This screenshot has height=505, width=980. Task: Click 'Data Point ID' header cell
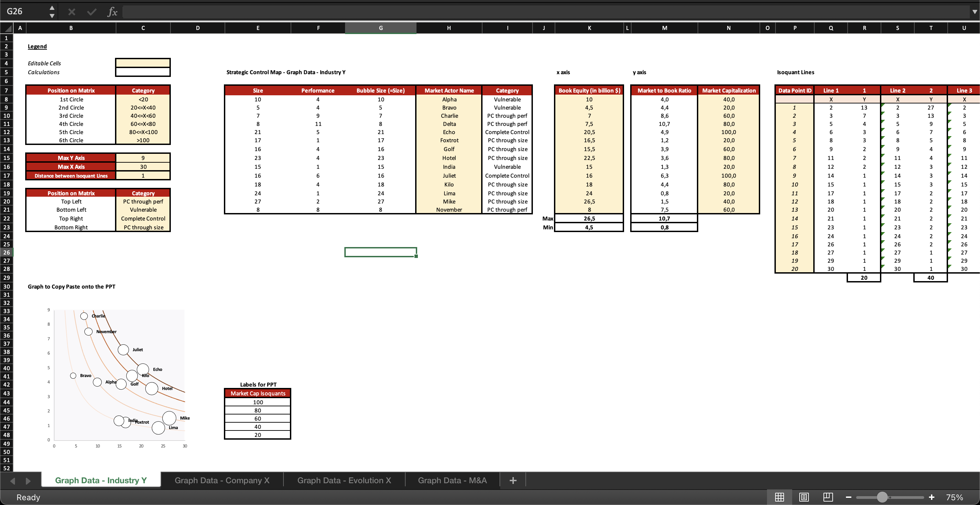click(x=795, y=90)
